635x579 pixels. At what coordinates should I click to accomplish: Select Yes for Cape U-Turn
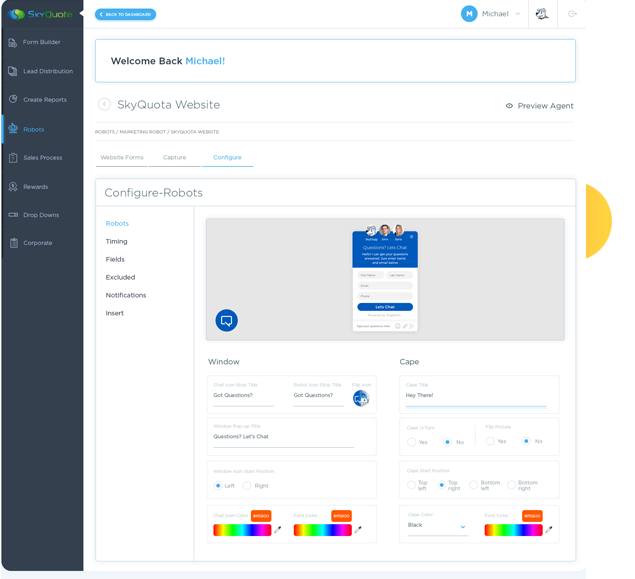(411, 441)
